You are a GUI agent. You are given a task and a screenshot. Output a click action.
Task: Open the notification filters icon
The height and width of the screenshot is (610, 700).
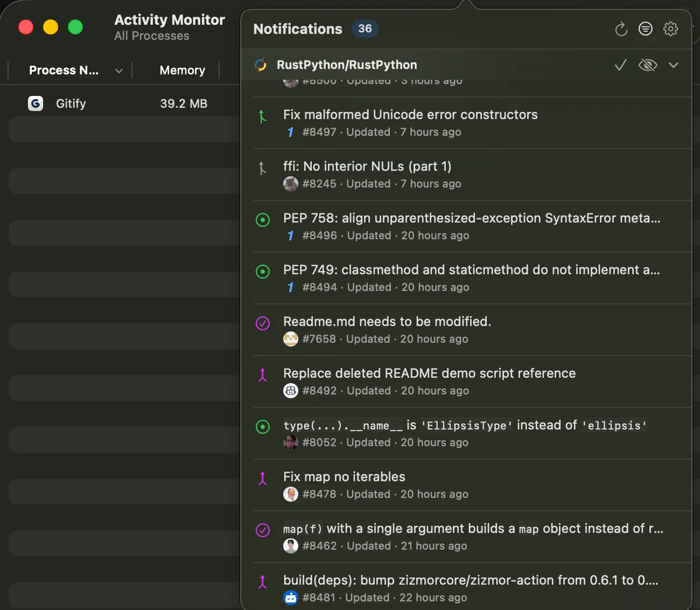tap(646, 29)
